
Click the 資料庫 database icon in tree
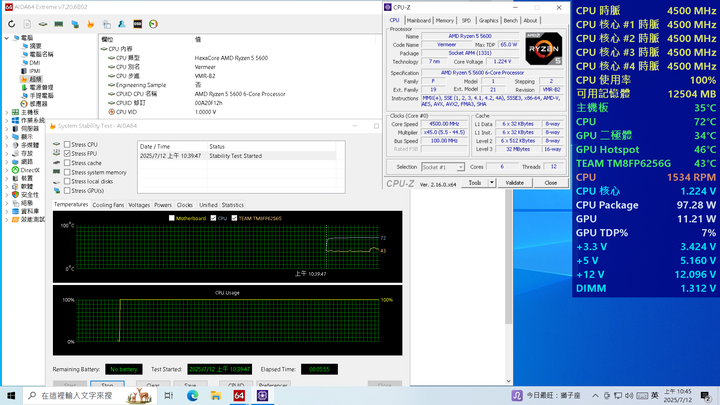tap(15, 211)
